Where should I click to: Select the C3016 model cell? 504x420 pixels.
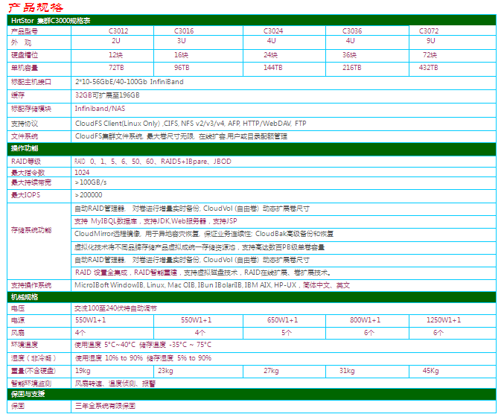coord(184,31)
